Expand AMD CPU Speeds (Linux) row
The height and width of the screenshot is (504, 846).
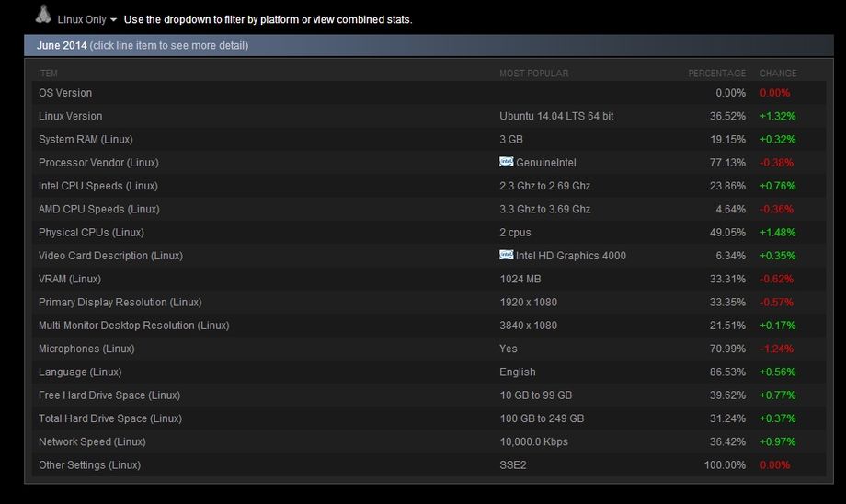(429, 209)
